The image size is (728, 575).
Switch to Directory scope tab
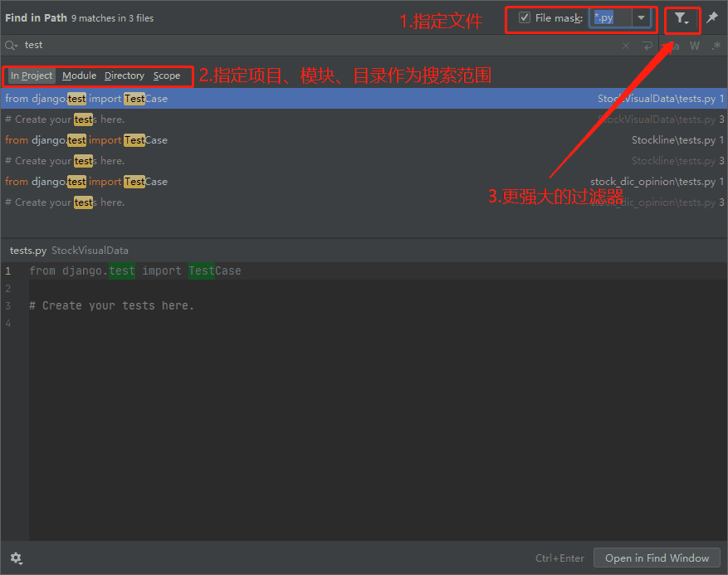point(125,76)
